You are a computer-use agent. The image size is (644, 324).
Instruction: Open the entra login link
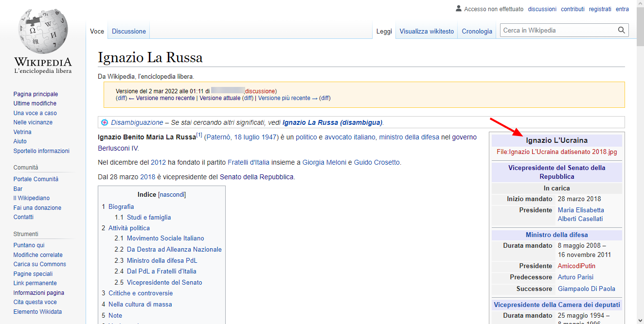click(x=622, y=9)
